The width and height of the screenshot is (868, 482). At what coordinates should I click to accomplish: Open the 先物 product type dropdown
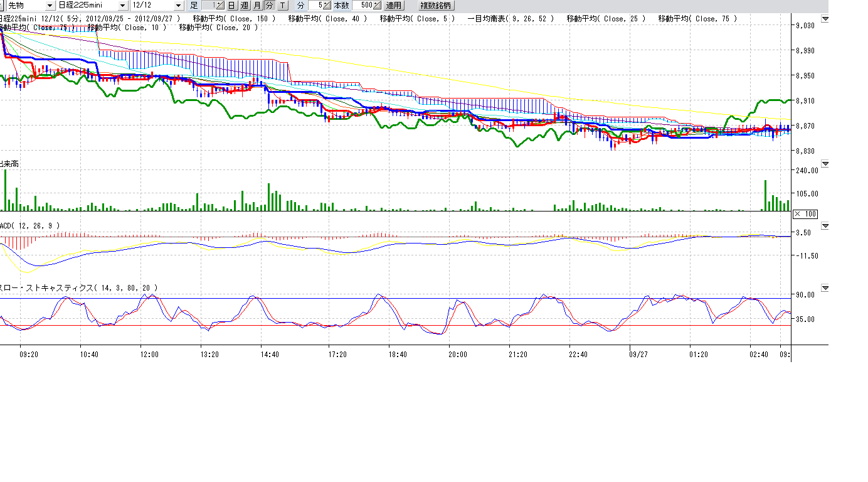pos(50,6)
